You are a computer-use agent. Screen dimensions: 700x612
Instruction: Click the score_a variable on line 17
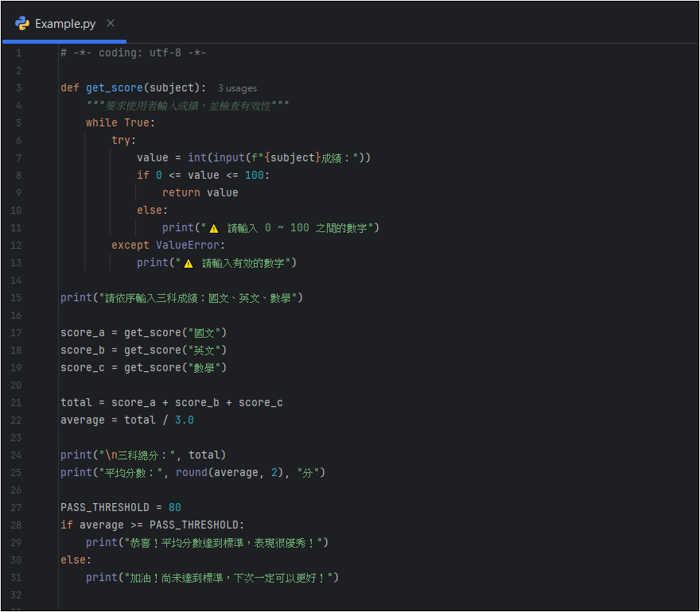(x=82, y=332)
